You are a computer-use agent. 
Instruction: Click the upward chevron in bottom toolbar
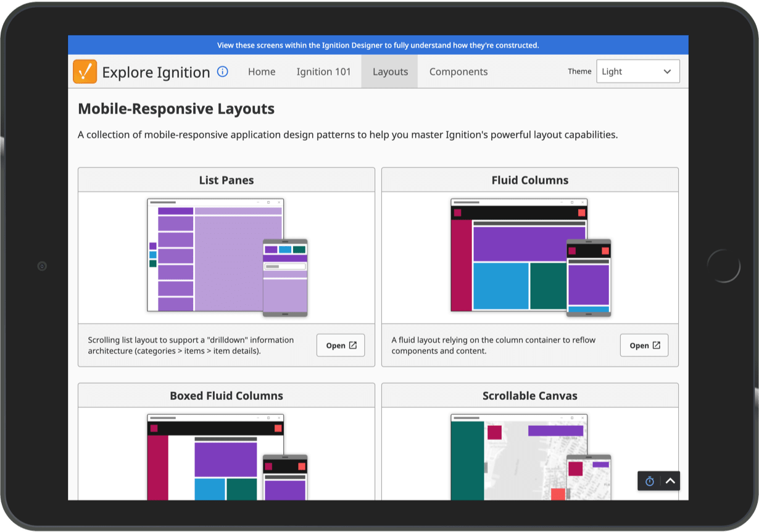click(x=670, y=481)
